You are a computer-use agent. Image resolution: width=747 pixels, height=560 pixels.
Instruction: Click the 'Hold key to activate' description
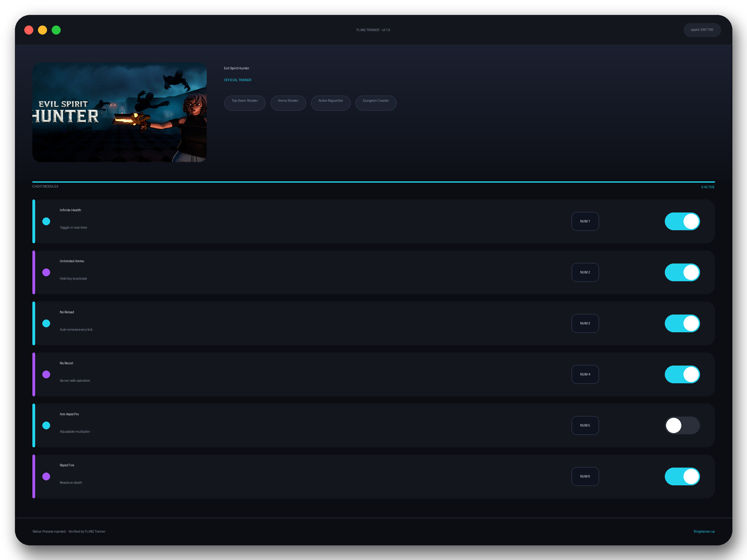point(73,278)
